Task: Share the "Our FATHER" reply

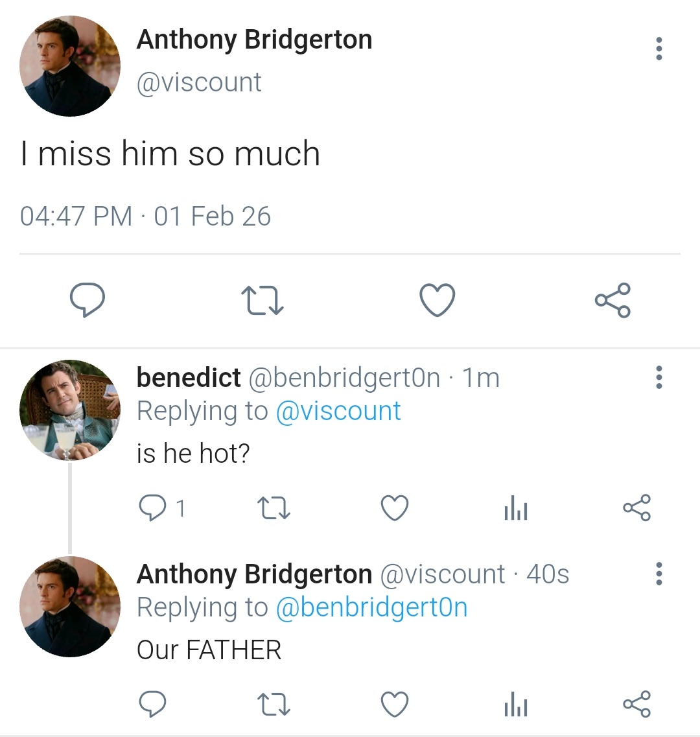Action: (x=636, y=705)
